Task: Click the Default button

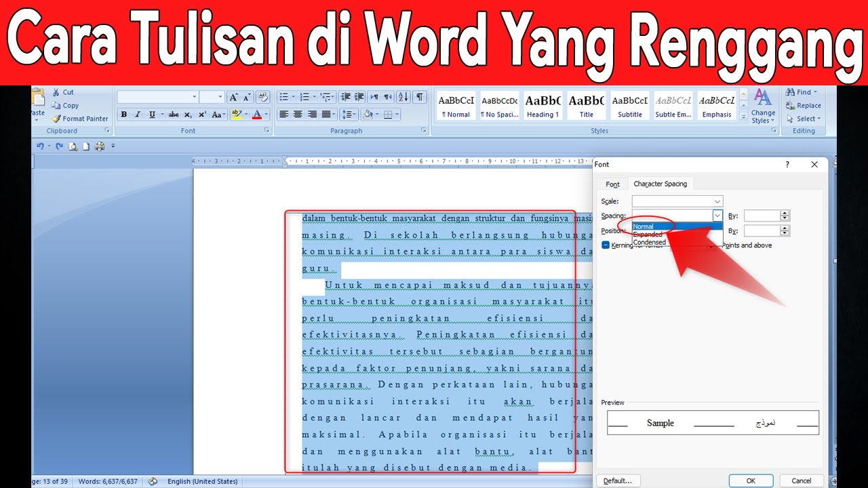Action: 618,480
